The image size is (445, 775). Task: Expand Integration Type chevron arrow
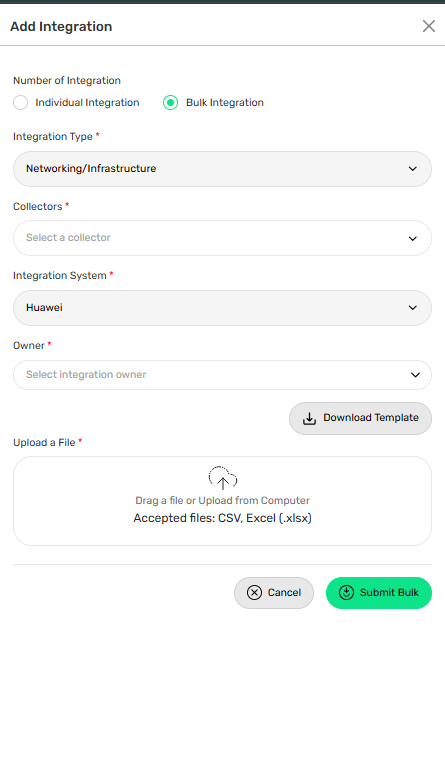(412, 169)
